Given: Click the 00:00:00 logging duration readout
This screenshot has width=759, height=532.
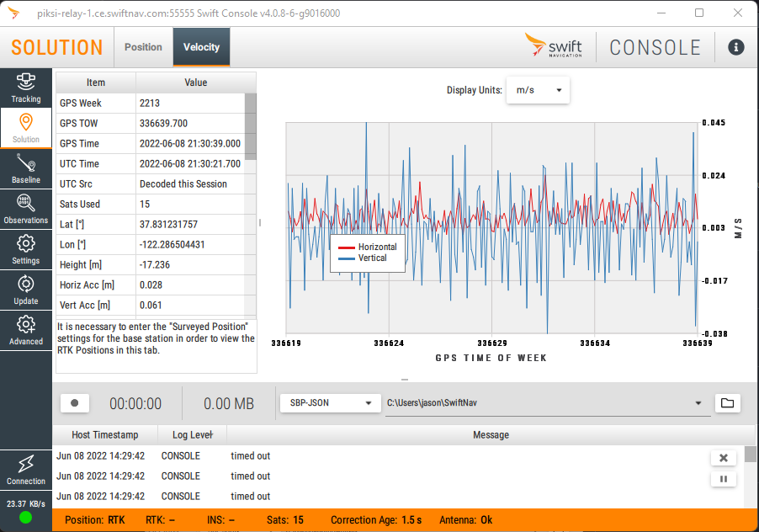Looking at the screenshot, I should 135,404.
